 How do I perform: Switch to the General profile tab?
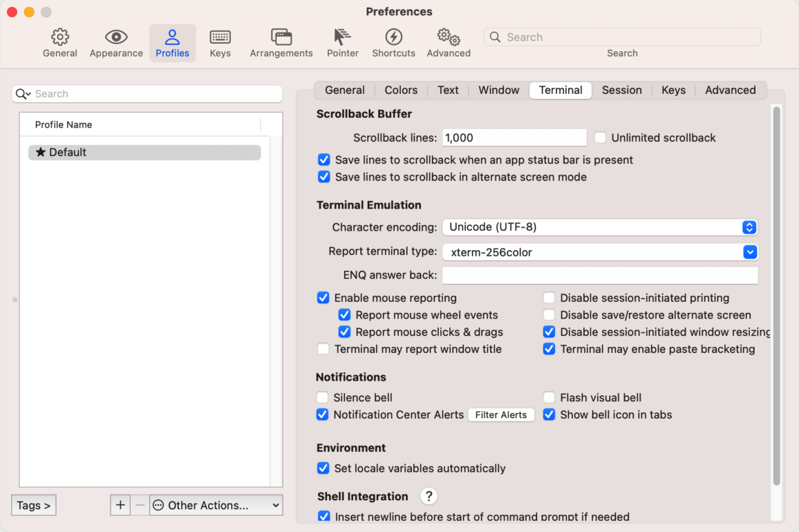344,91
